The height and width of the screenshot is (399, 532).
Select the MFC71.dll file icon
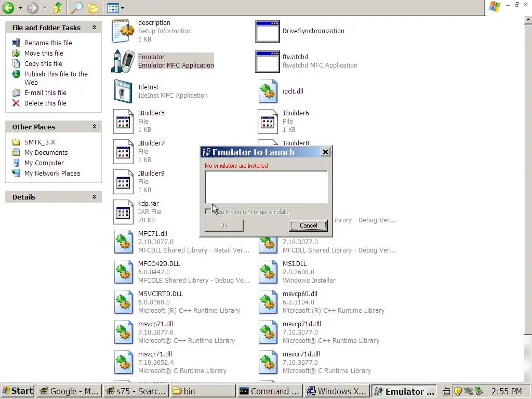(123, 242)
